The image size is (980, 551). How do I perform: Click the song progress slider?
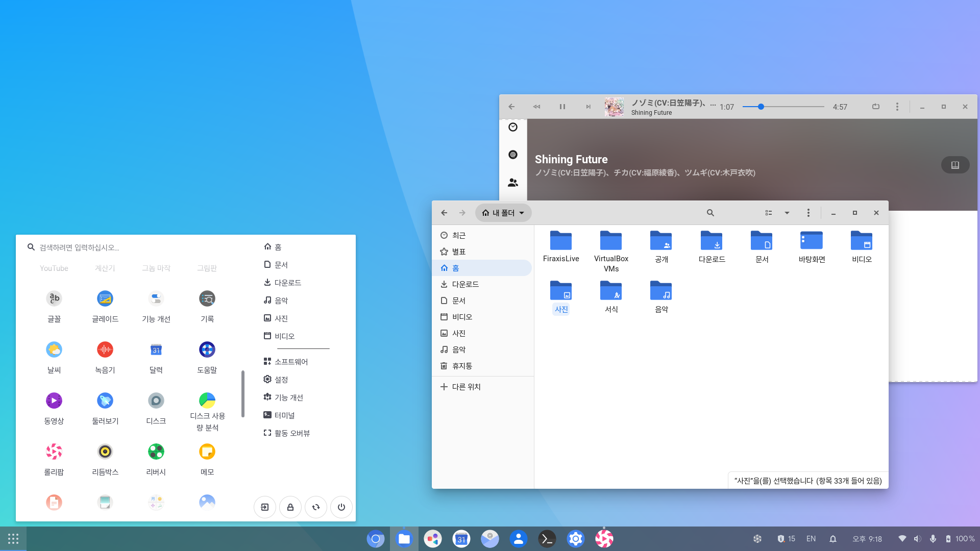coord(783,107)
